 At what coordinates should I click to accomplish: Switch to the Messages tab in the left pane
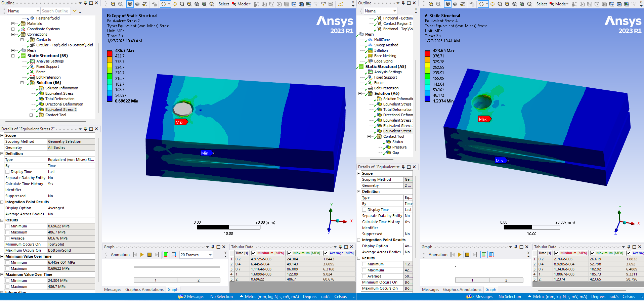pos(113,290)
